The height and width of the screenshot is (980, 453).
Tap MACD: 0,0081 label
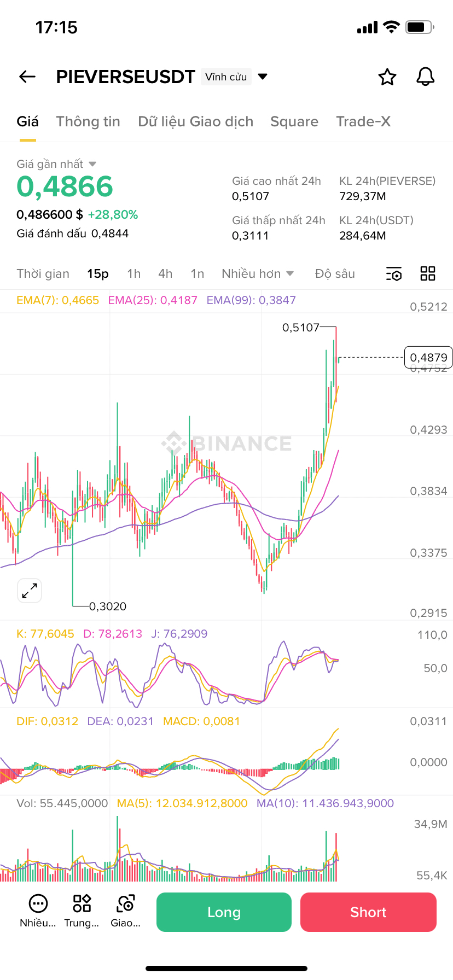tap(201, 721)
